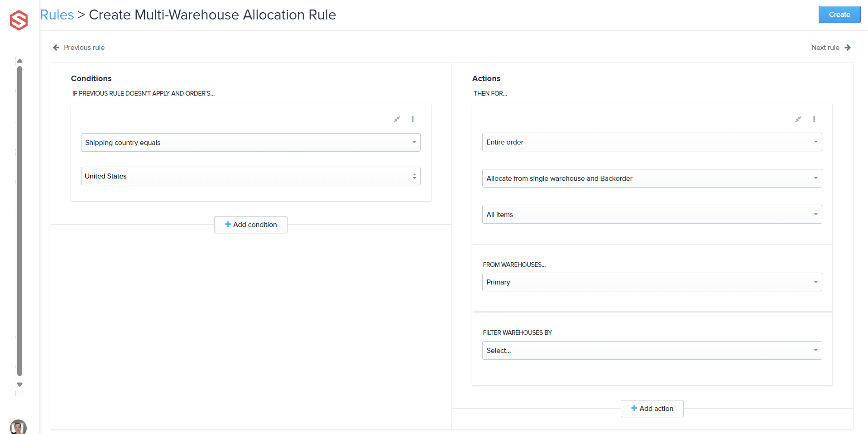Image resolution: width=868 pixels, height=434 pixels.
Task: Open the Filter warehouses by Select dropdown
Action: pyautogui.click(x=652, y=351)
